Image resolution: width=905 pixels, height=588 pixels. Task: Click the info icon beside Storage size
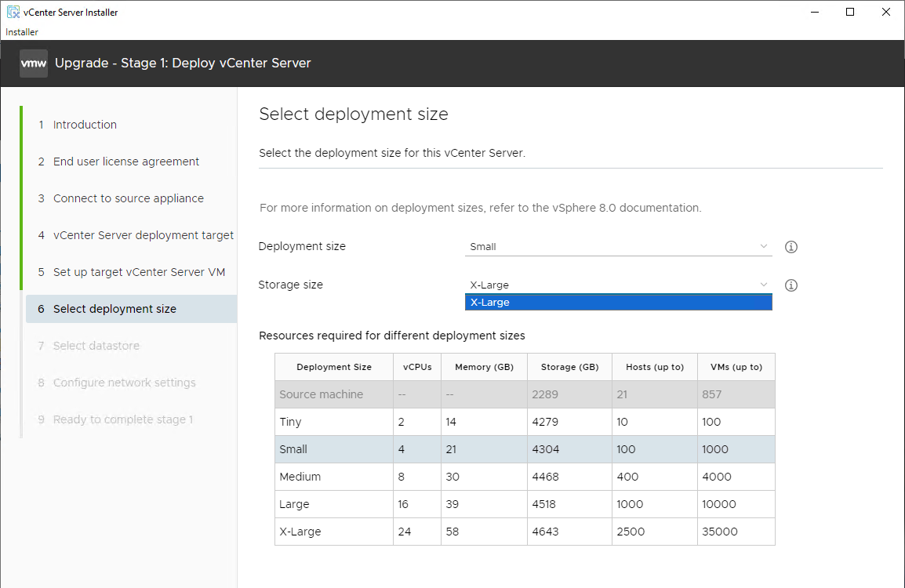(x=791, y=285)
